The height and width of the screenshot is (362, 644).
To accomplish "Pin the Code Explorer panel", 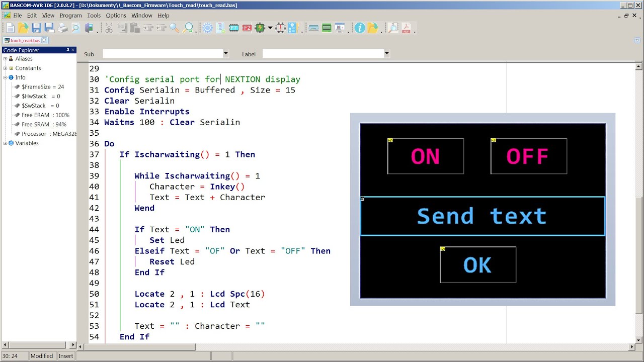I will [x=68, y=50].
